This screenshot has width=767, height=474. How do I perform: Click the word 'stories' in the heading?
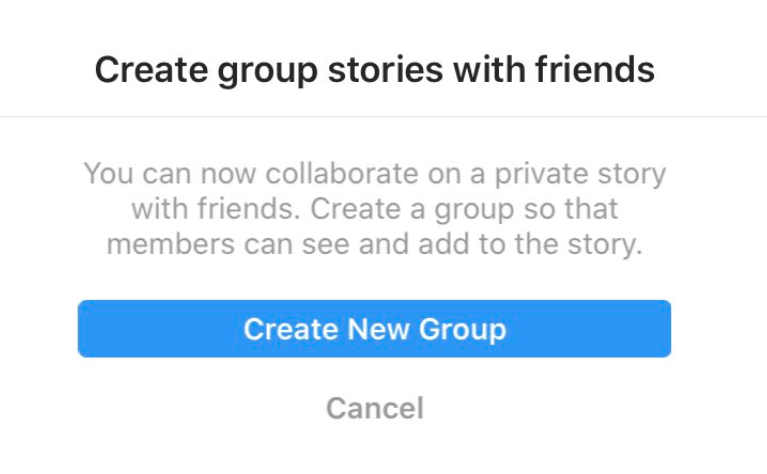point(385,69)
